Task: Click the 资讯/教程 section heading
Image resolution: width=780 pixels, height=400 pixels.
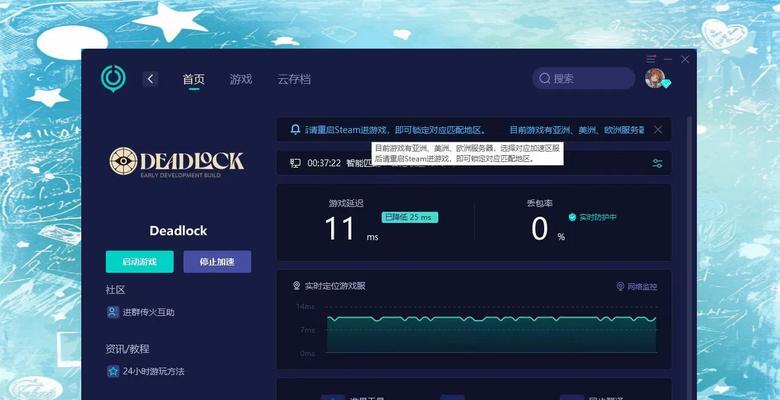Action: [127, 349]
